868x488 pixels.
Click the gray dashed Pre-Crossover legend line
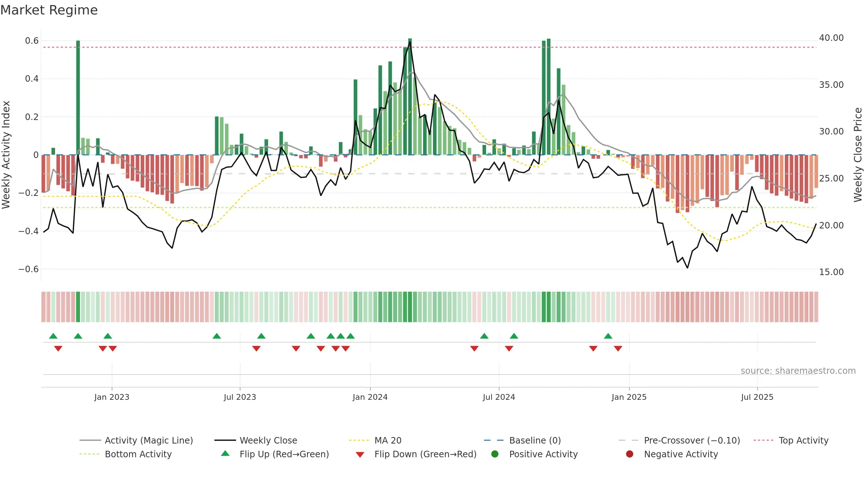(629, 440)
